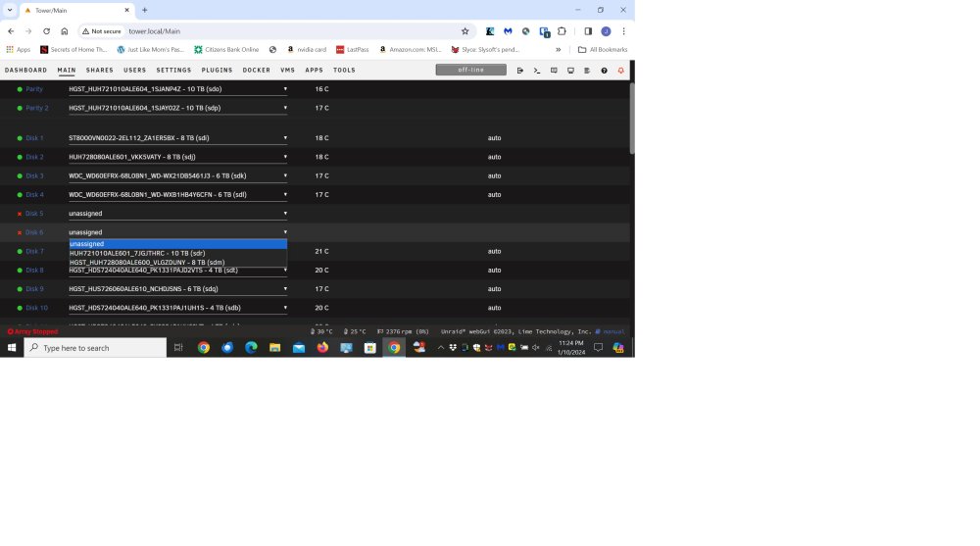The width and height of the screenshot is (980, 546).
Task: Open the Unraid terminal icon
Action: pyautogui.click(x=537, y=71)
